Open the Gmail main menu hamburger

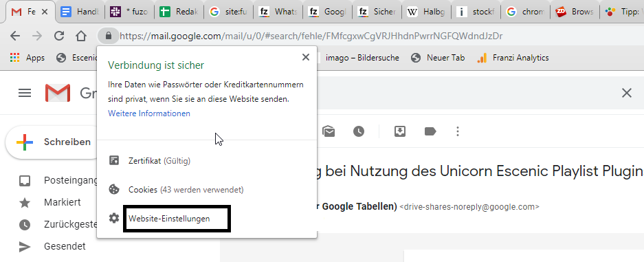(25, 94)
